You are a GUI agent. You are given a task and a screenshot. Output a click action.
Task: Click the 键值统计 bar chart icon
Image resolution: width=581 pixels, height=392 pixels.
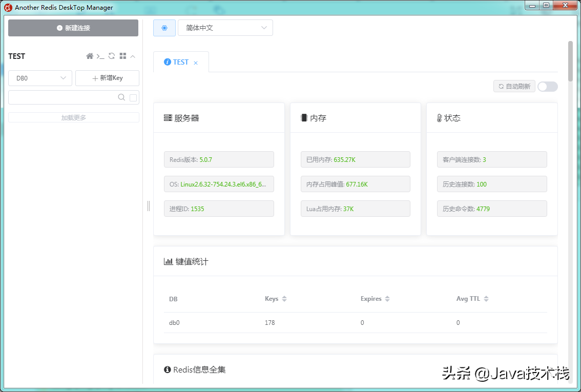tap(168, 261)
